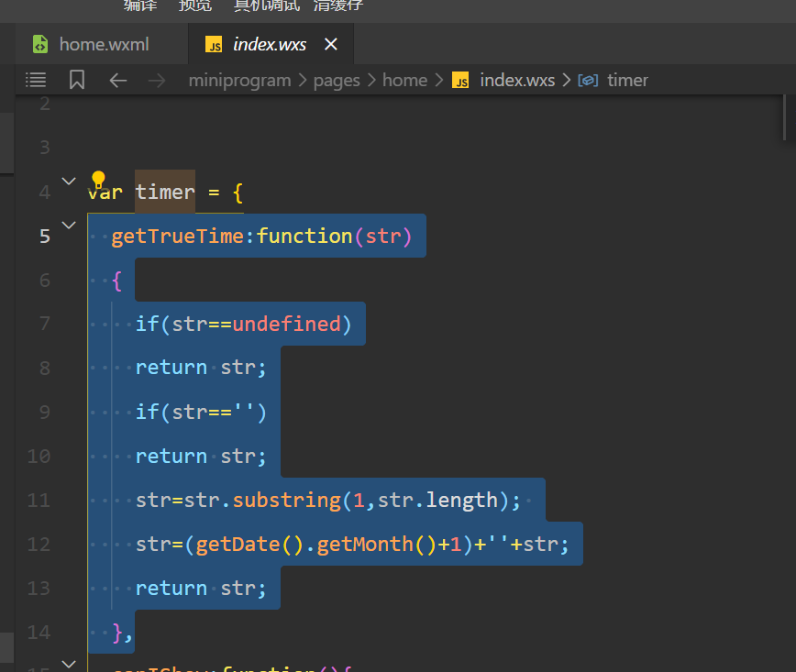Click the JS file icon in breadcrumb
Image resolution: width=796 pixels, height=672 pixels.
[460, 80]
